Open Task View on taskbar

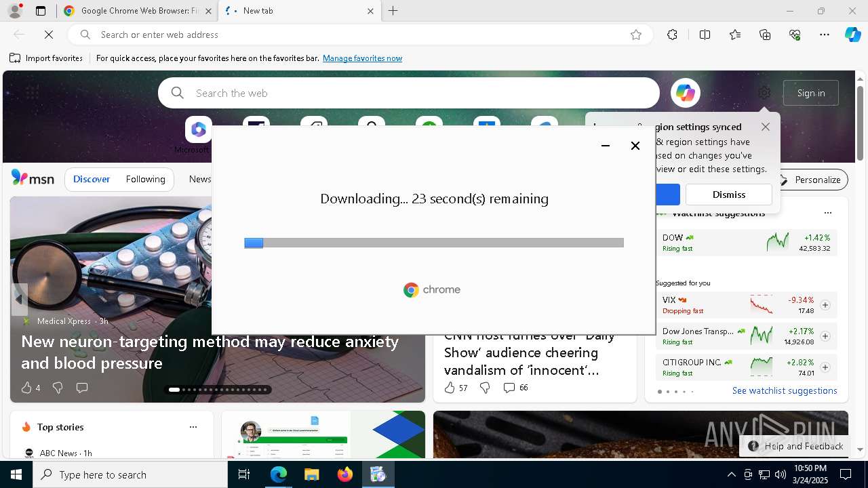click(x=244, y=474)
